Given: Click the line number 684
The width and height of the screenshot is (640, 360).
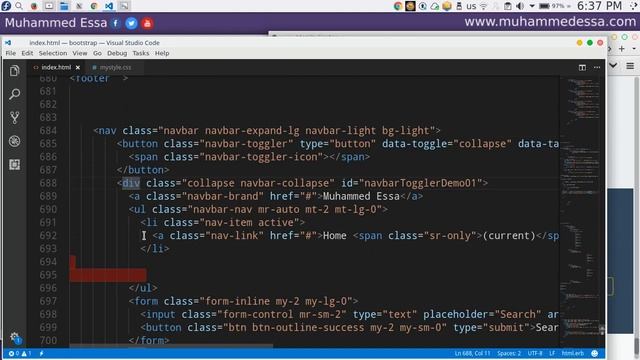Looking at the screenshot, I should (48, 131).
